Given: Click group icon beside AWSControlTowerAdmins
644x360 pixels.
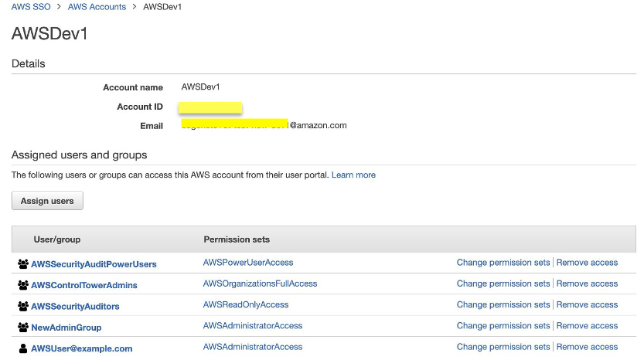Looking at the screenshot, I should tap(23, 285).
